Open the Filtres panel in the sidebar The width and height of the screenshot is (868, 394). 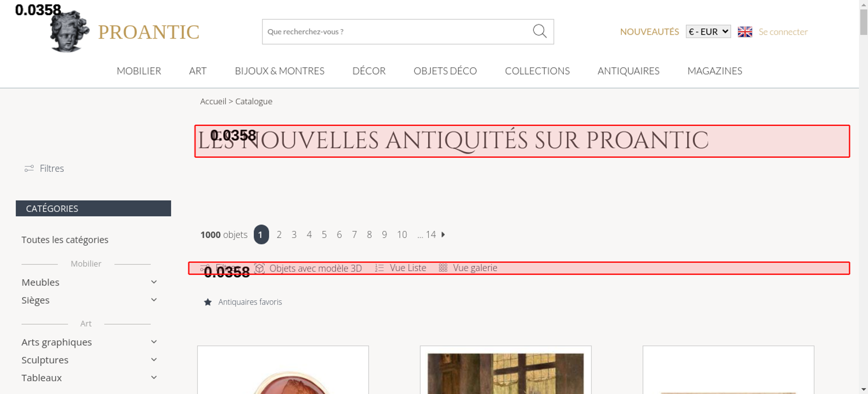click(x=44, y=168)
